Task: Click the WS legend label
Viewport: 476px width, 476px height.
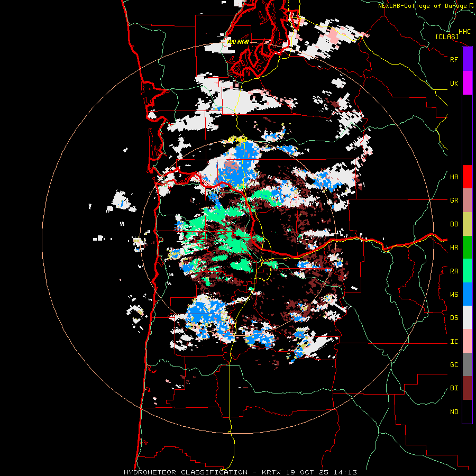Action: (454, 295)
